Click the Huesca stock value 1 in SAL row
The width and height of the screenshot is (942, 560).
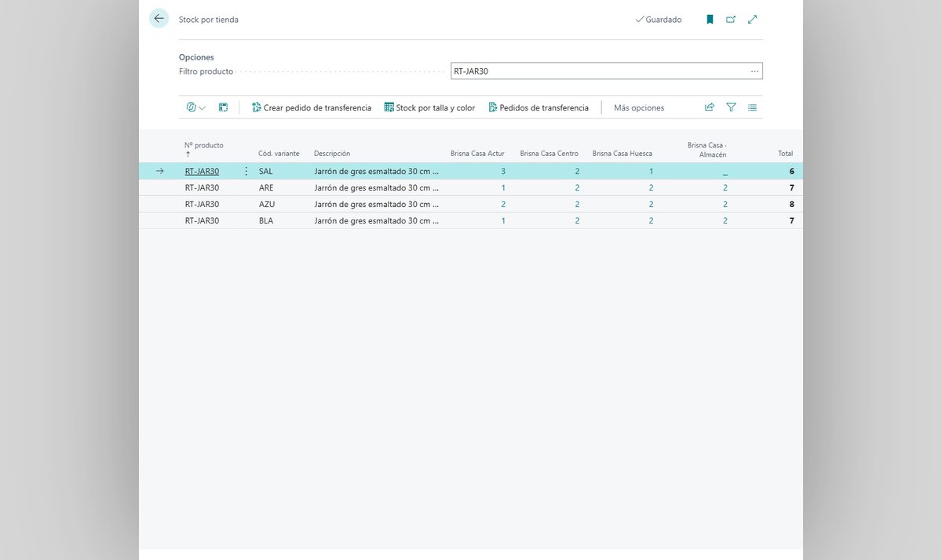click(651, 171)
